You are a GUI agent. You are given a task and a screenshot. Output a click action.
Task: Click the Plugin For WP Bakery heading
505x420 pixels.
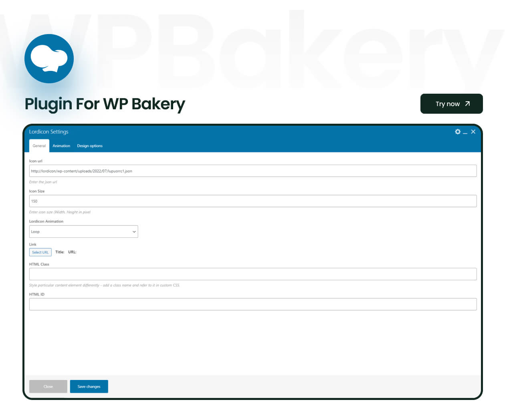tap(105, 104)
